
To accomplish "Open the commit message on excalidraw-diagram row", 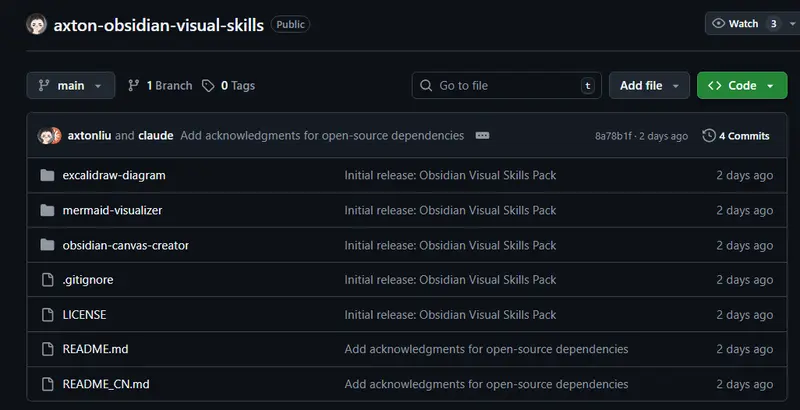I will click(x=450, y=175).
